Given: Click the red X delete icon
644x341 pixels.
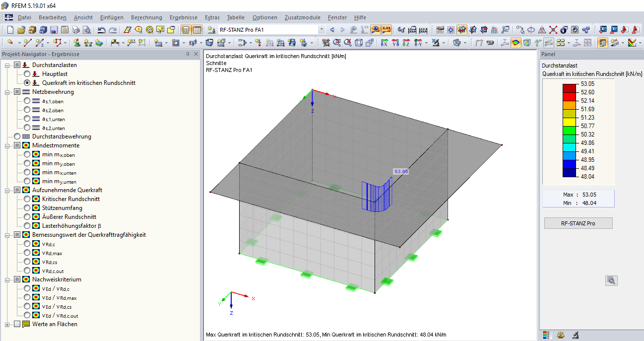Looking at the screenshot, I should tap(553, 30).
